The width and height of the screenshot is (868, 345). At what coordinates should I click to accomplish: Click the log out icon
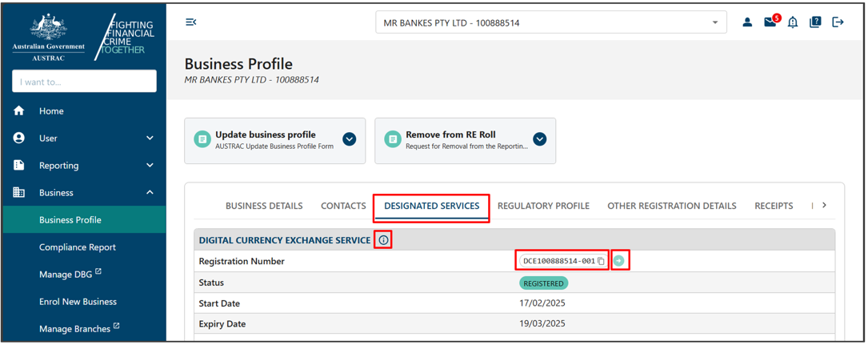[x=838, y=22]
